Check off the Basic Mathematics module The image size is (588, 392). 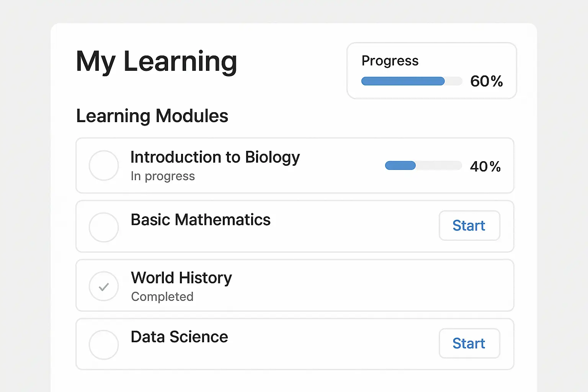click(x=104, y=227)
